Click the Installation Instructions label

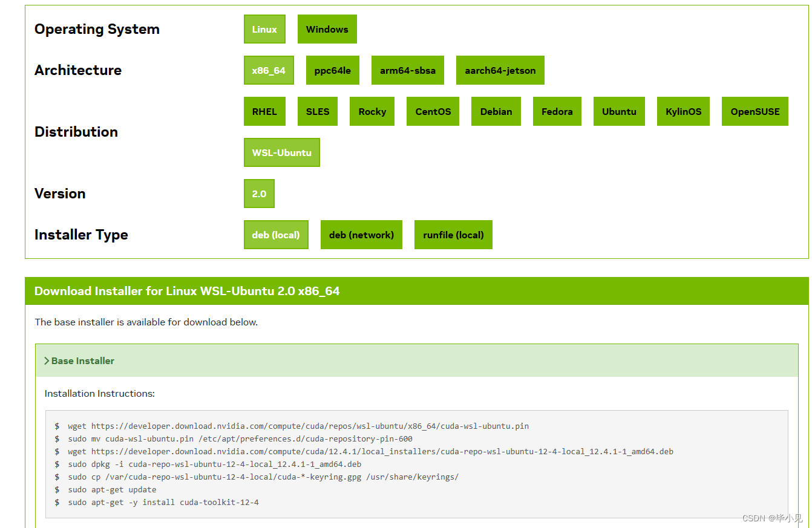[x=100, y=393]
